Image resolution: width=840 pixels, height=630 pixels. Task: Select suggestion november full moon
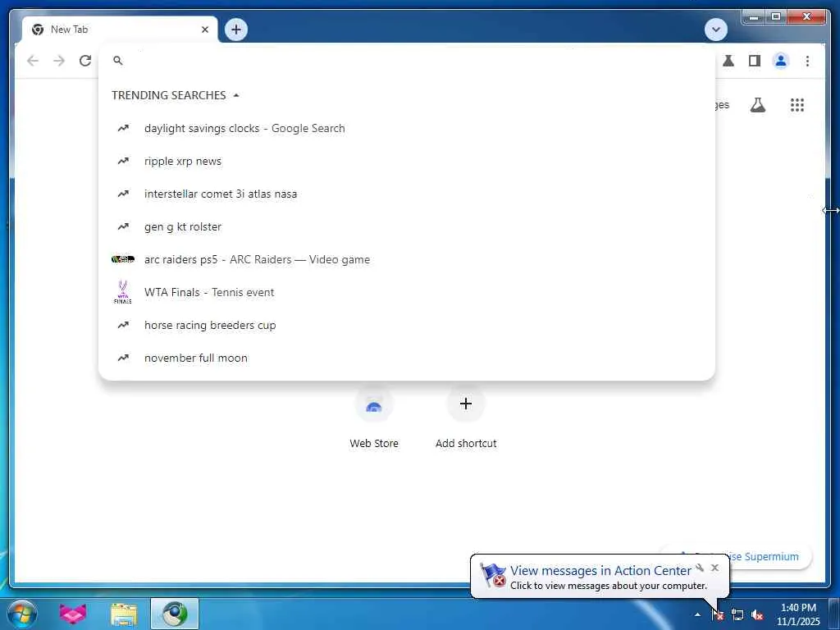pos(407,358)
